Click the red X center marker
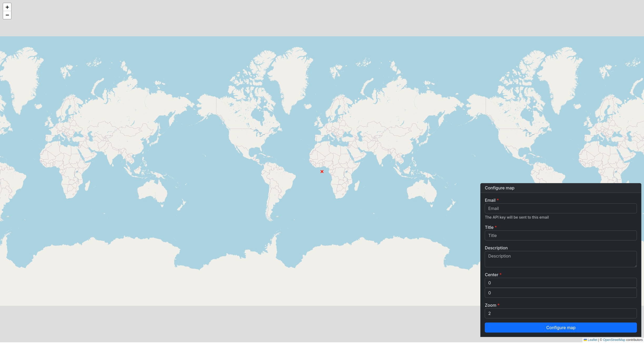 click(x=322, y=172)
